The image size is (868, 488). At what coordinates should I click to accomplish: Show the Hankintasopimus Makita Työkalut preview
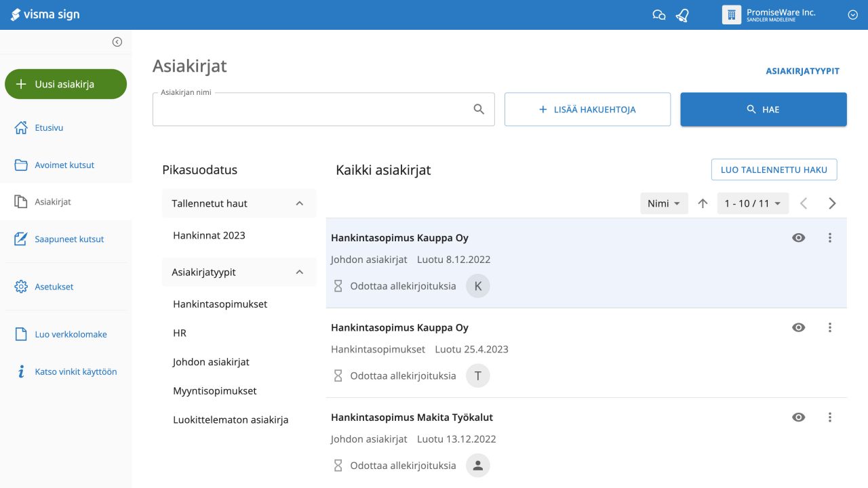click(x=799, y=418)
